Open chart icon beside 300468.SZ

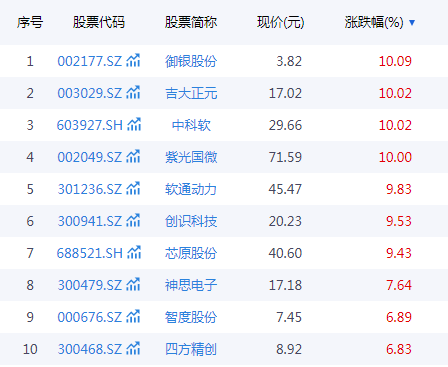point(133,349)
